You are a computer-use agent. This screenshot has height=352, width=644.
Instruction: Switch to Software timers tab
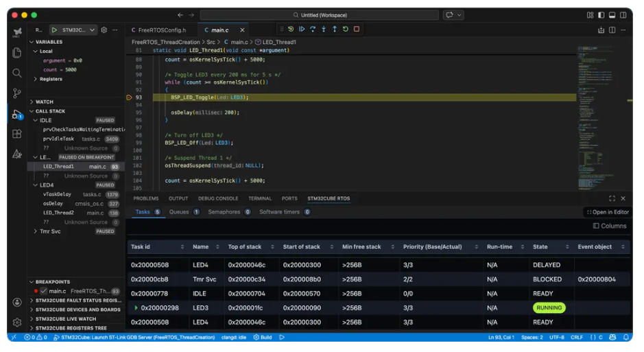pos(285,212)
